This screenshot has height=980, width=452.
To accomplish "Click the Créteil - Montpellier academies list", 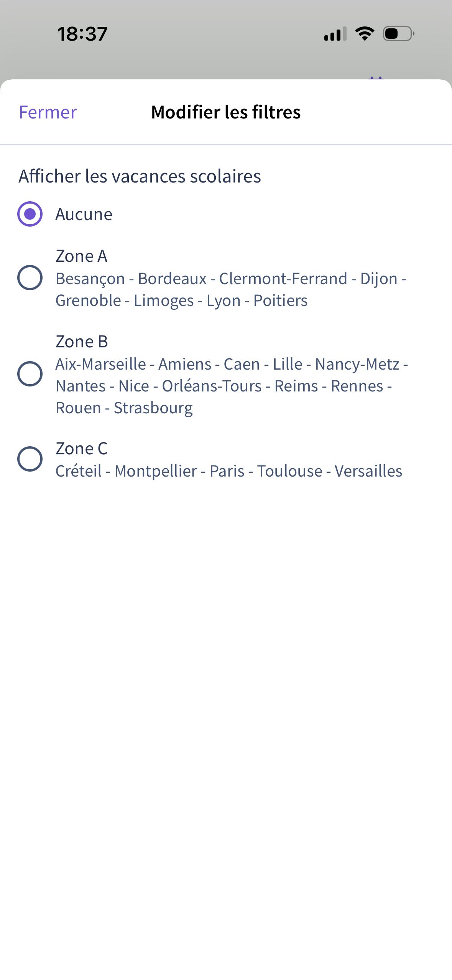I will (228, 471).
